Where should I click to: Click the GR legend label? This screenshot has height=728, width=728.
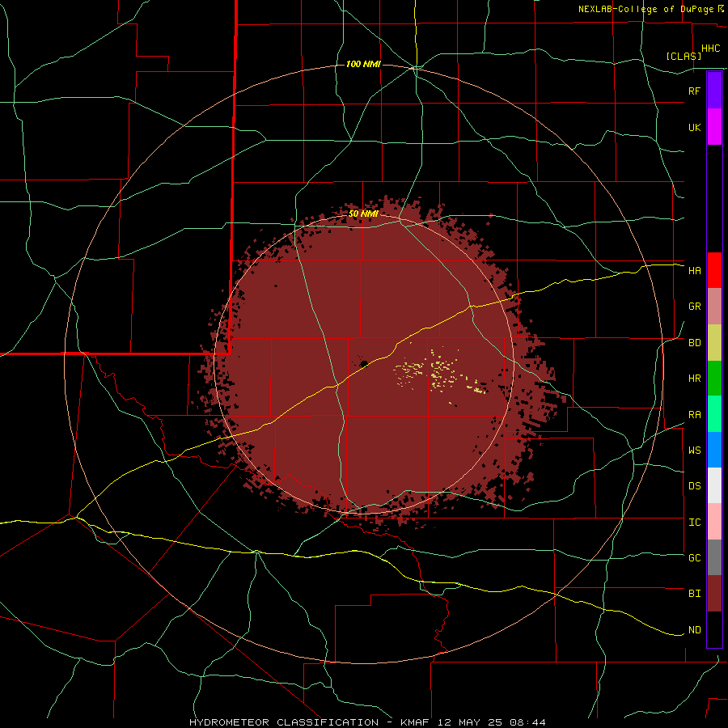tap(694, 307)
